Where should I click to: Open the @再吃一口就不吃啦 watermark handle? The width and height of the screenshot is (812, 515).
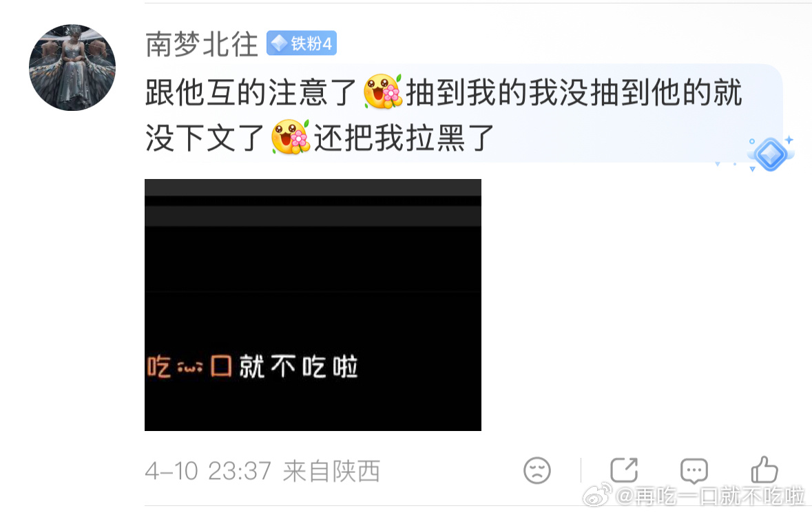(x=710, y=496)
